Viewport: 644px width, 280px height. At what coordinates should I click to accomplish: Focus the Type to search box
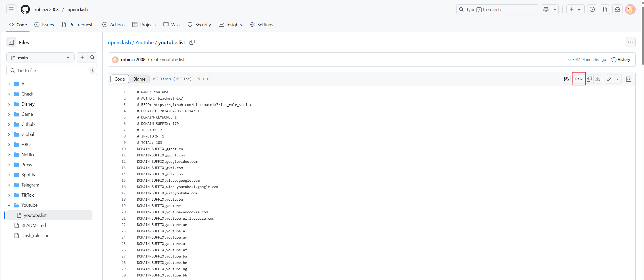point(497,9)
